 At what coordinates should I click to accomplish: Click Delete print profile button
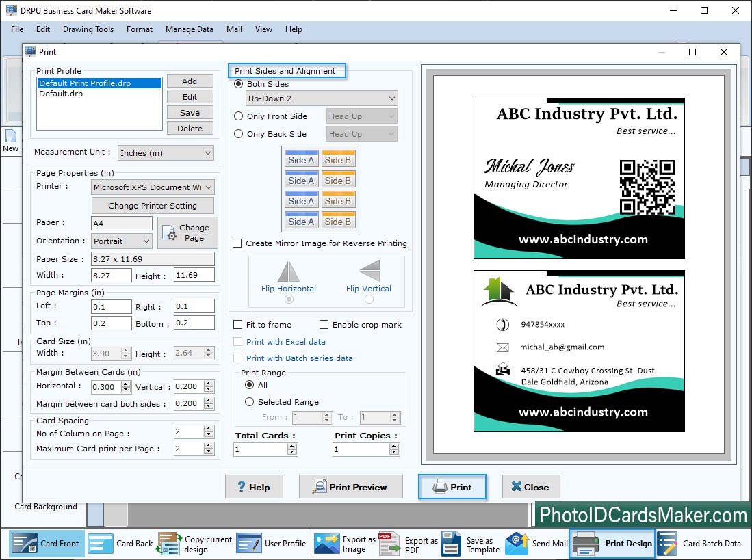(x=190, y=129)
